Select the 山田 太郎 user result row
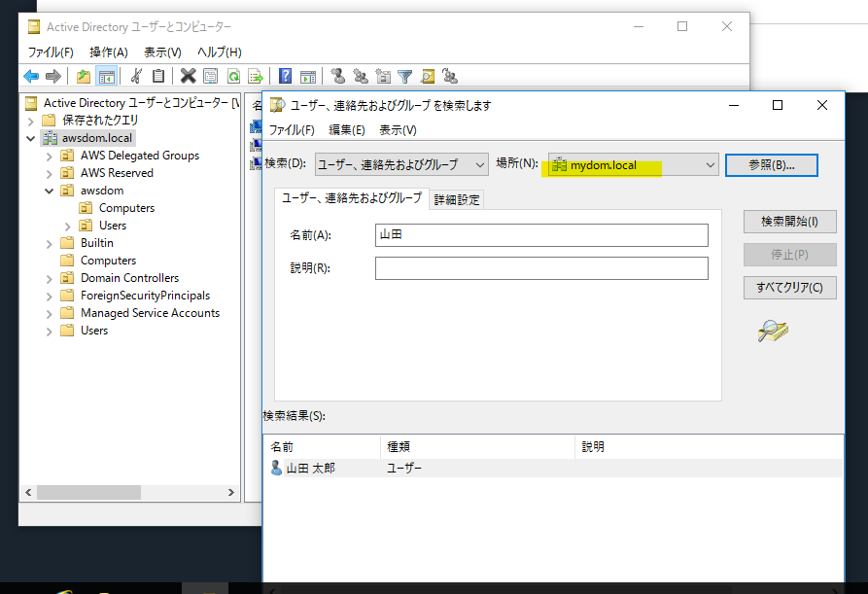868x594 pixels. click(312, 469)
